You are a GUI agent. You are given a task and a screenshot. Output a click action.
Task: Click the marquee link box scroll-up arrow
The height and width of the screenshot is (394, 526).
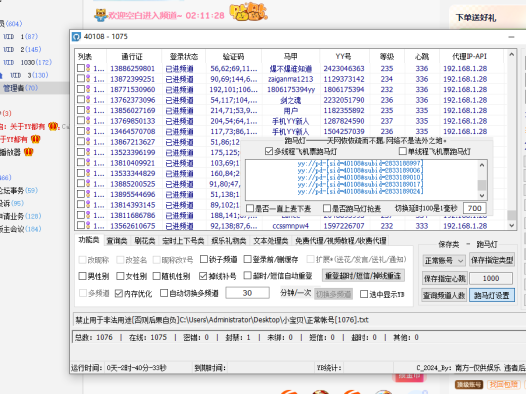(x=482, y=165)
